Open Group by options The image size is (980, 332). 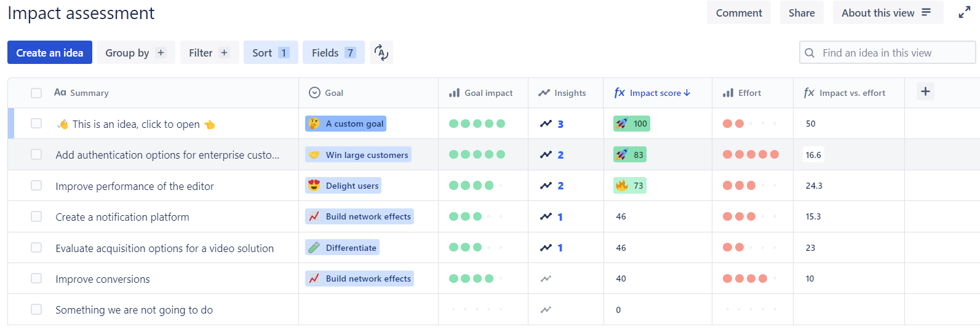135,52
